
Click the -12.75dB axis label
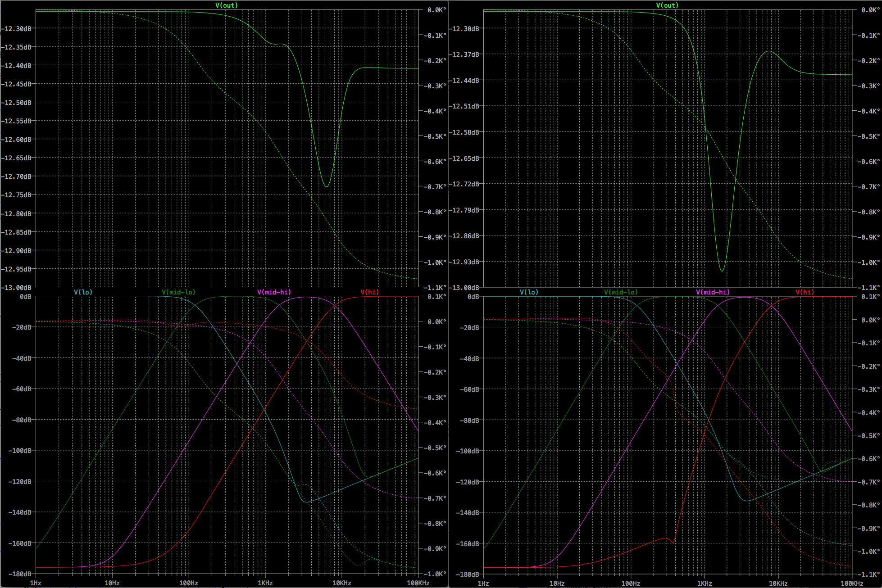[x=16, y=195]
